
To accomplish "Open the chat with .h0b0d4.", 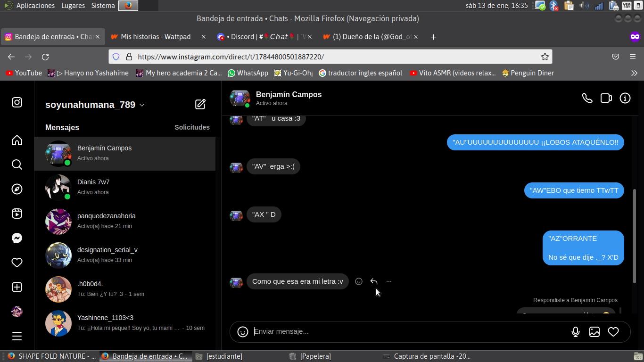I will click(125, 289).
